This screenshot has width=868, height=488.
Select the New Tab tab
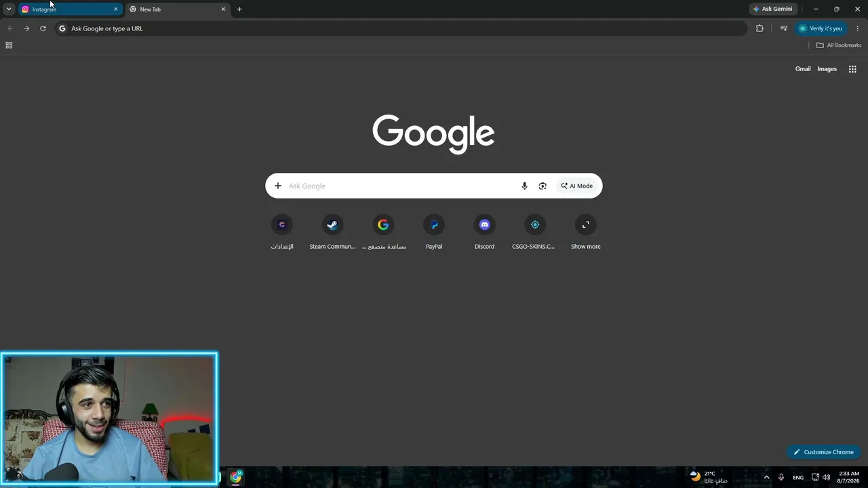pos(178,9)
